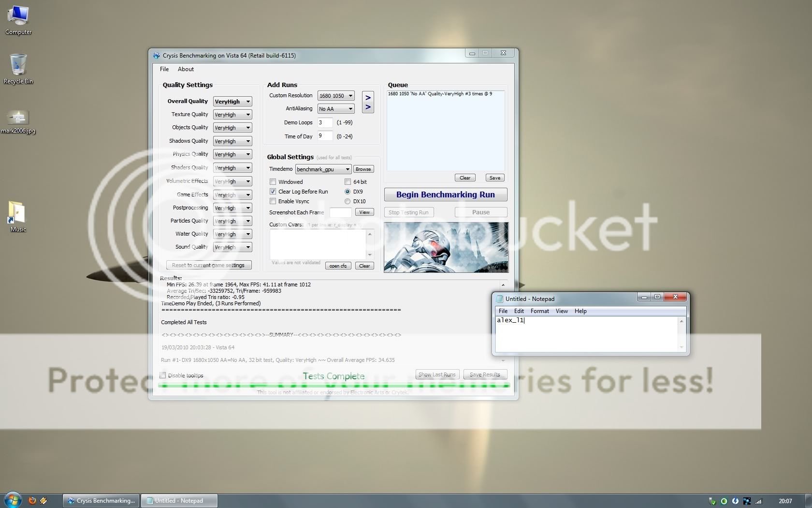Open the Shadows Quality dropdown
Image resolution: width=812 pixels, height=508 pixels.
click(x=232, y=141)
